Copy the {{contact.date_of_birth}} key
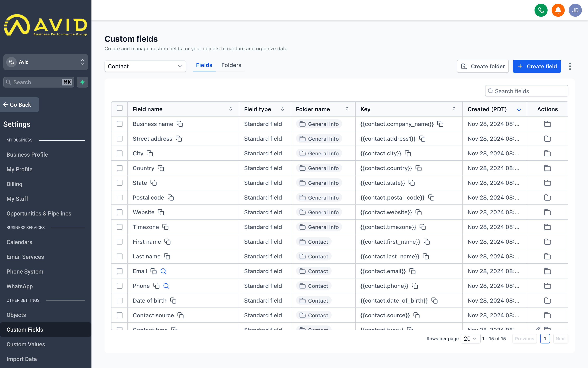The width and height of the screenshot is (588, 368). 434,301
